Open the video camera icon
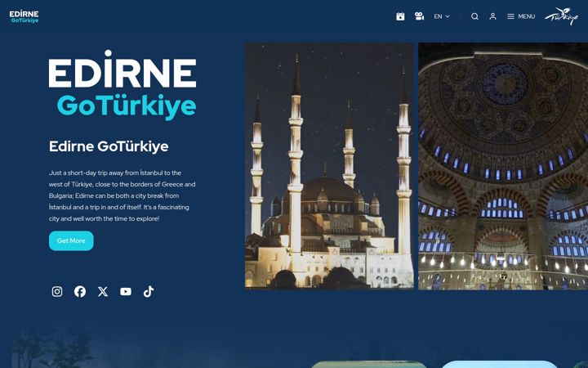 [x=419, y=16]
